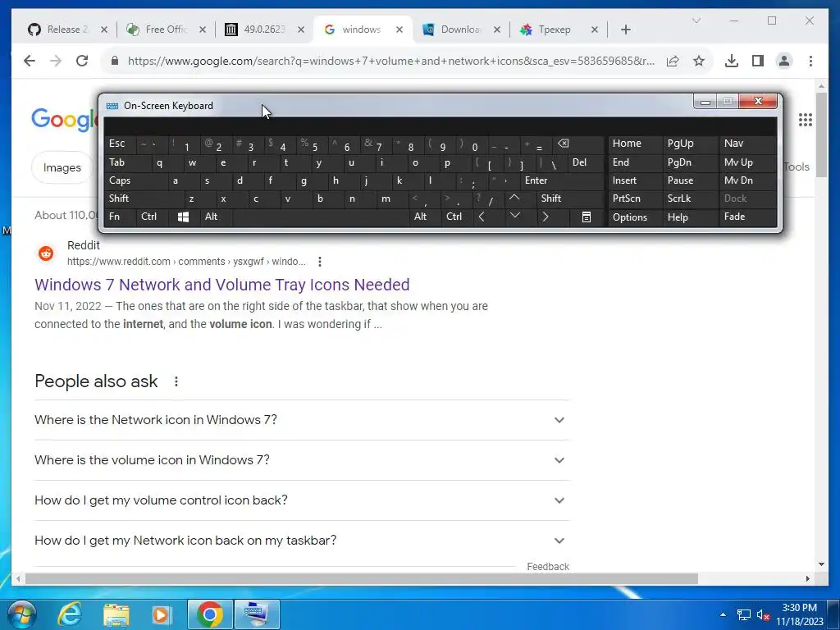Click PrtScn key on On-Screen Keyboard
840x630 pixels.
coord(636,199)
